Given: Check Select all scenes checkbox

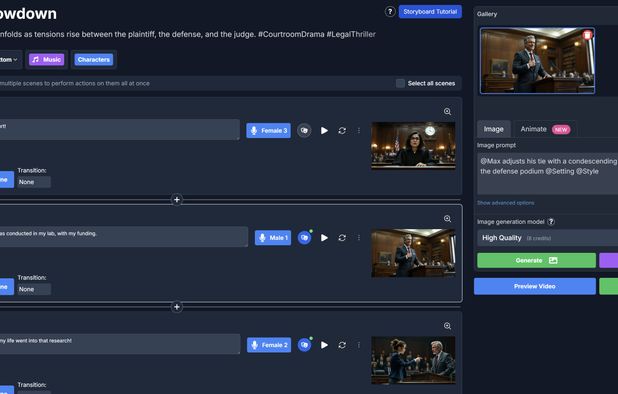Looking at the screenshot, I should pos(400,83).
